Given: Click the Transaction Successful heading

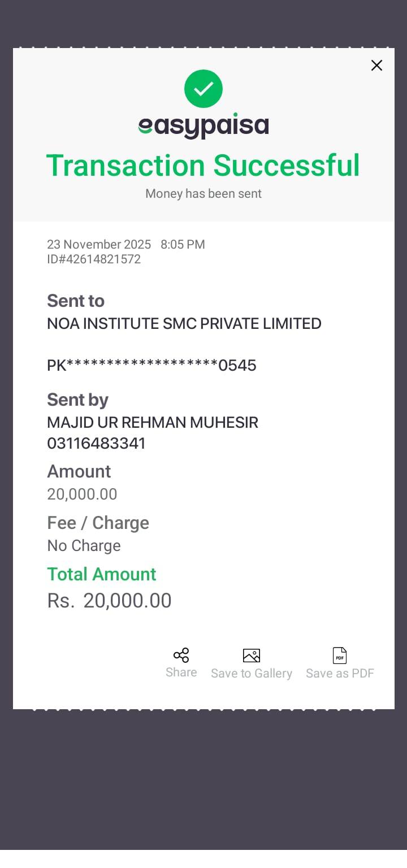Looking at the screenshot, I should [203, 166].
